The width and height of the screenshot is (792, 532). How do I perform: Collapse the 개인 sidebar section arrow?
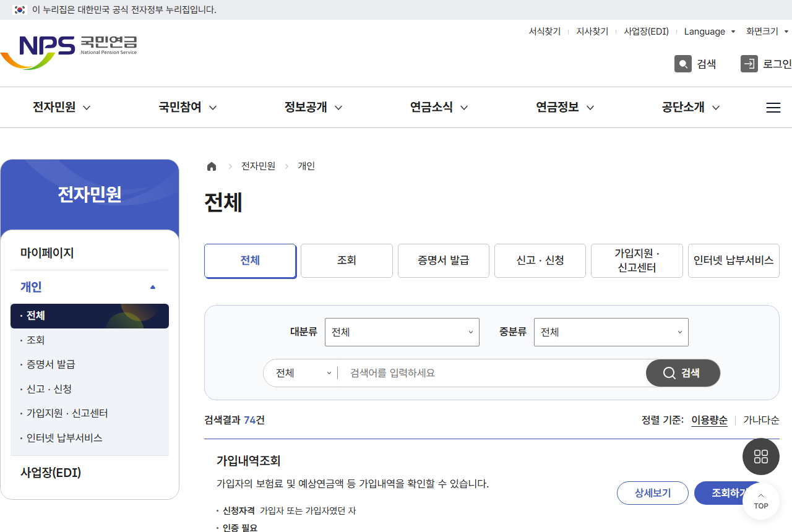(153, 287)
